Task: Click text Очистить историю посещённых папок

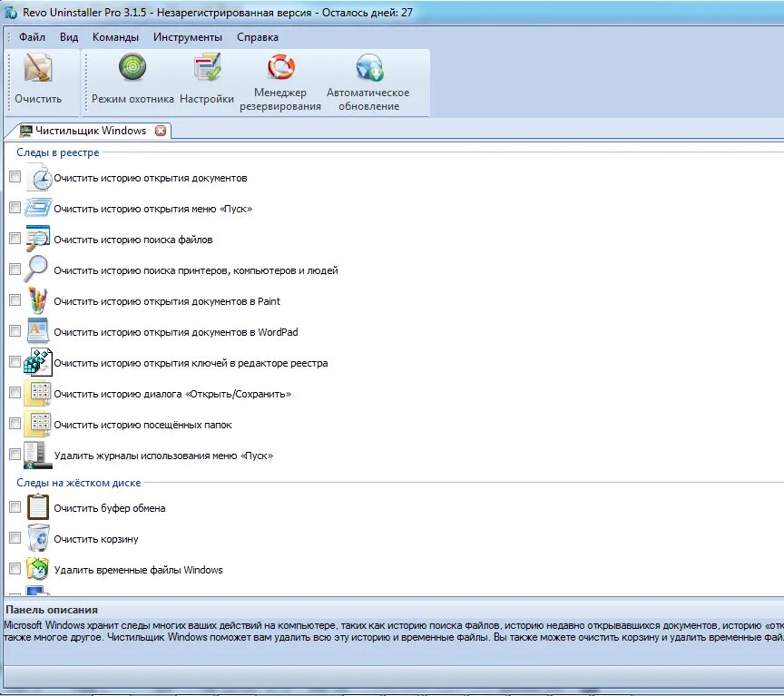Action: pos(142,425)
